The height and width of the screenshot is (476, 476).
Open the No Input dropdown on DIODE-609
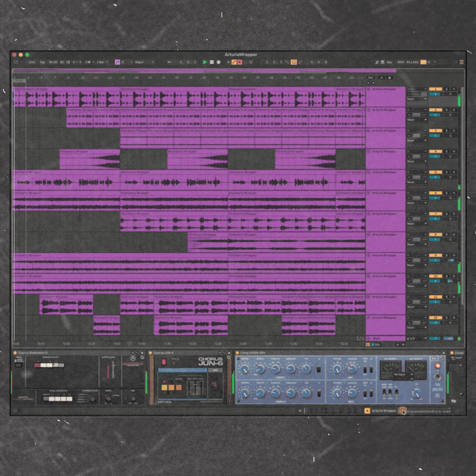tap(403, 375)
